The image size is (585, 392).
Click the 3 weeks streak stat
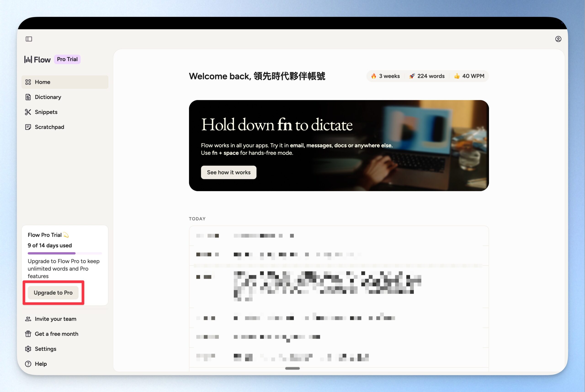(x=385, y=76)
